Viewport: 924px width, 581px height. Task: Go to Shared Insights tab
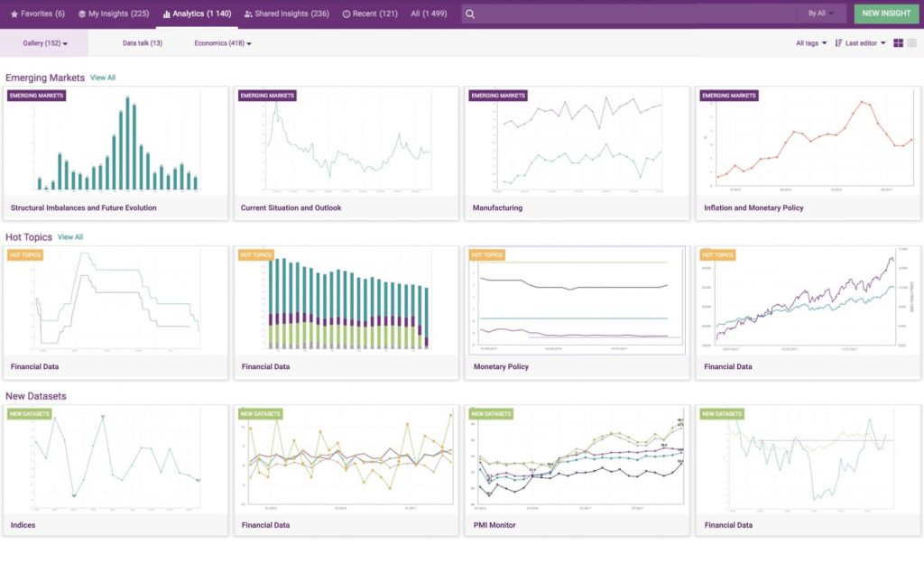click(x=286, y=14)
